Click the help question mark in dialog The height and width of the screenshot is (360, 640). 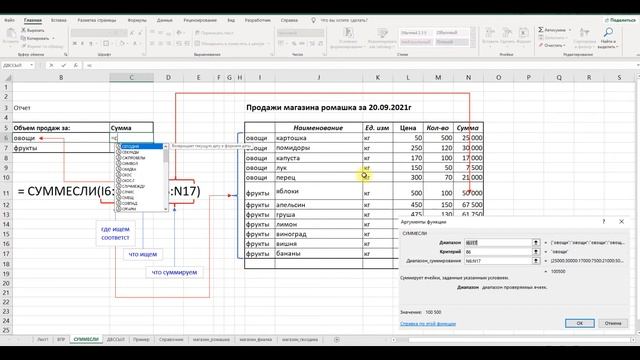(x=604, y=222)
